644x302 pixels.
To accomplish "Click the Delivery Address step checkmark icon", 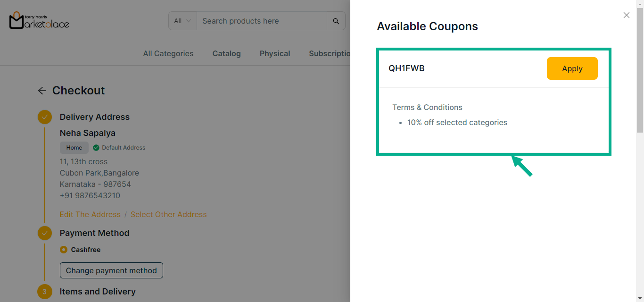I will (45, 117).
